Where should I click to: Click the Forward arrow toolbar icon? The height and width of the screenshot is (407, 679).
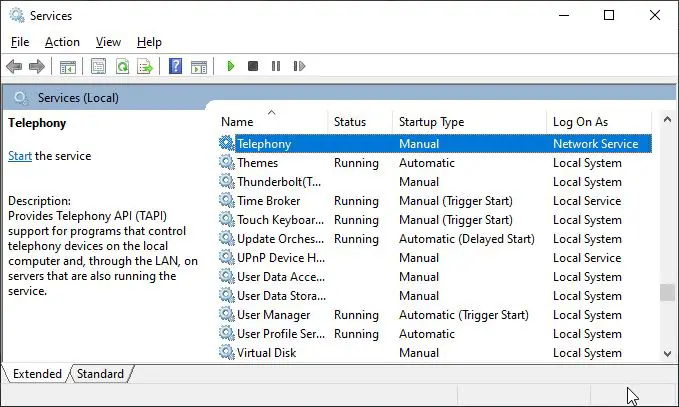[37, 66]
